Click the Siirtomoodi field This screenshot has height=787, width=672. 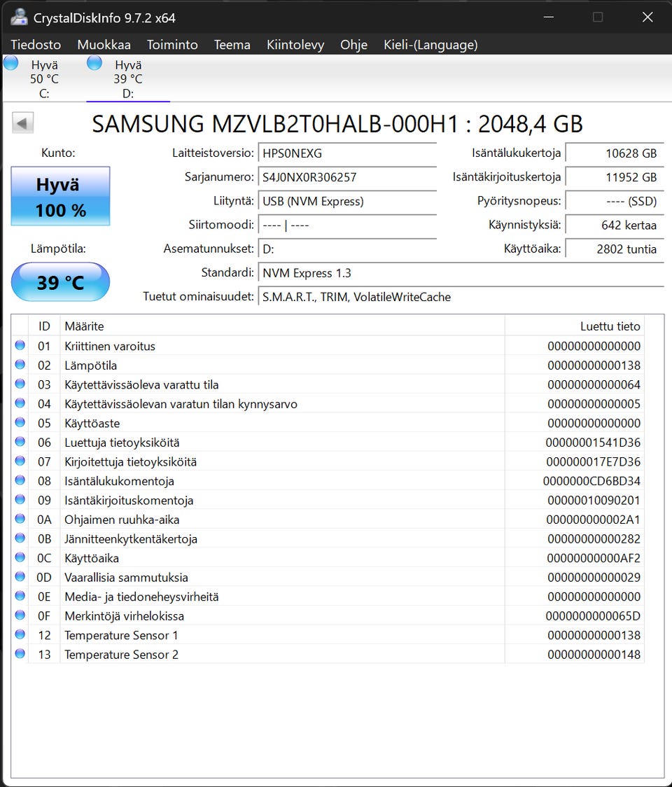coord(347,225)
